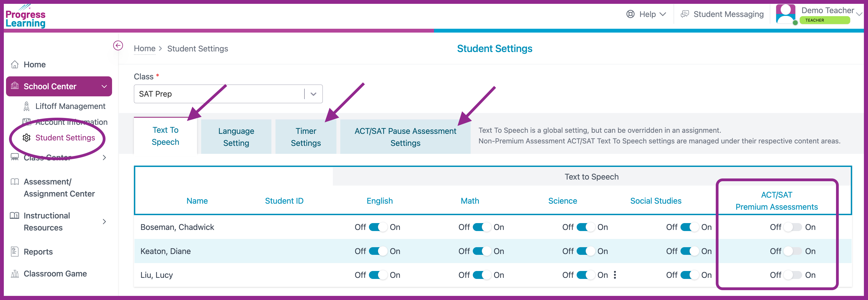The width and height of the screenshot is (868, 300).
Task: Enable ACT/SAT Premium Assessments for Liu, Lucy
Action: point(793,275)
